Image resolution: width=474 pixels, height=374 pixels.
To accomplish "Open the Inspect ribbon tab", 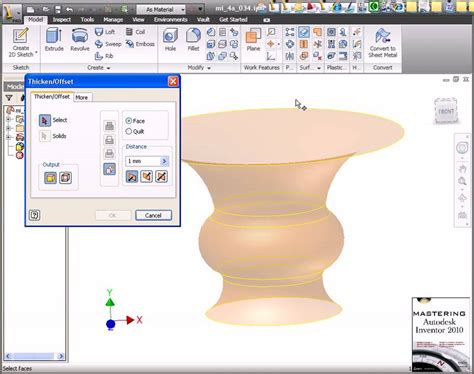I will click(62, 20).
